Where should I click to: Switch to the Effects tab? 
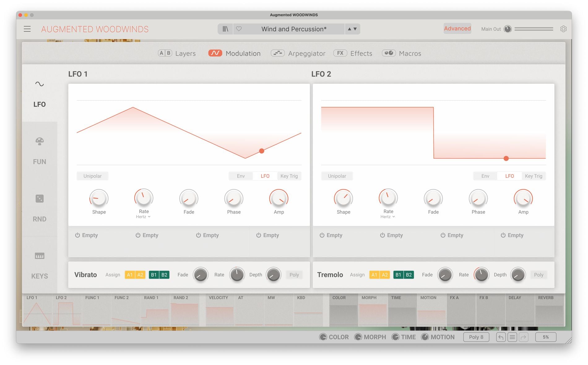point(353,53)
